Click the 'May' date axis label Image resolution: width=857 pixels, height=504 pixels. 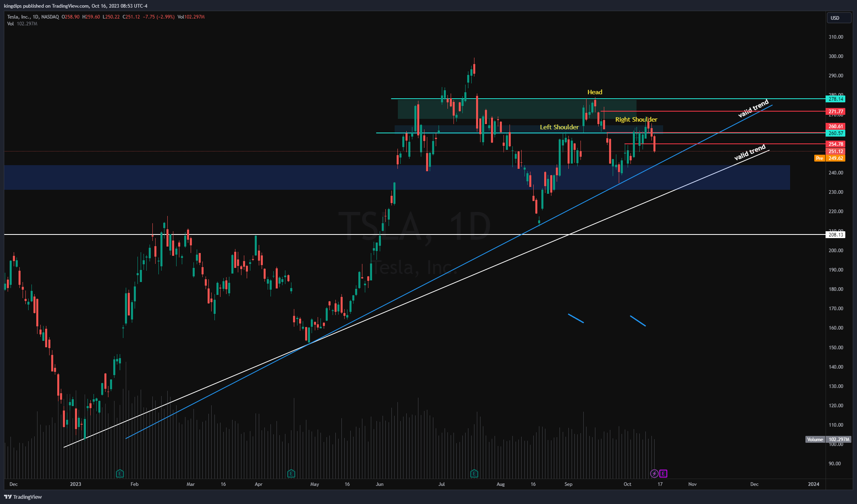click(x=315, y=484)
